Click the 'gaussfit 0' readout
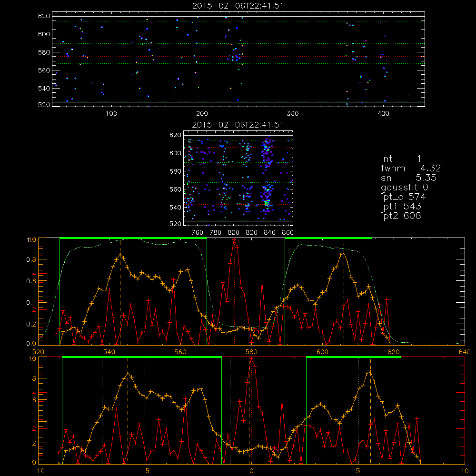Image resolution: width=476 pixels, height=476 pixels. [404, 187]
